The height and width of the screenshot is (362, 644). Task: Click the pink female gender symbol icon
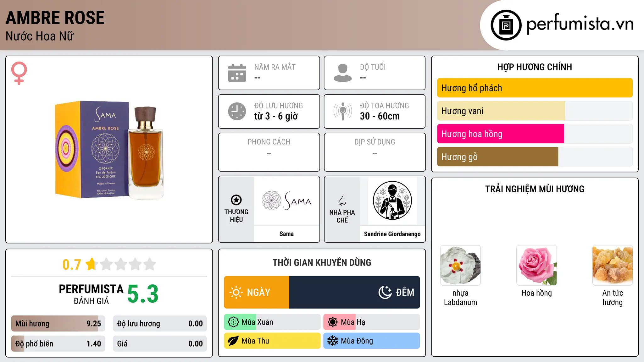point(19,73)
